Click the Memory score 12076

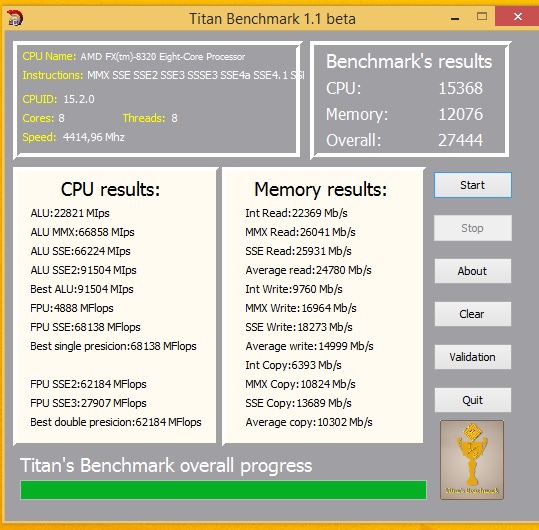coord(460,114)
